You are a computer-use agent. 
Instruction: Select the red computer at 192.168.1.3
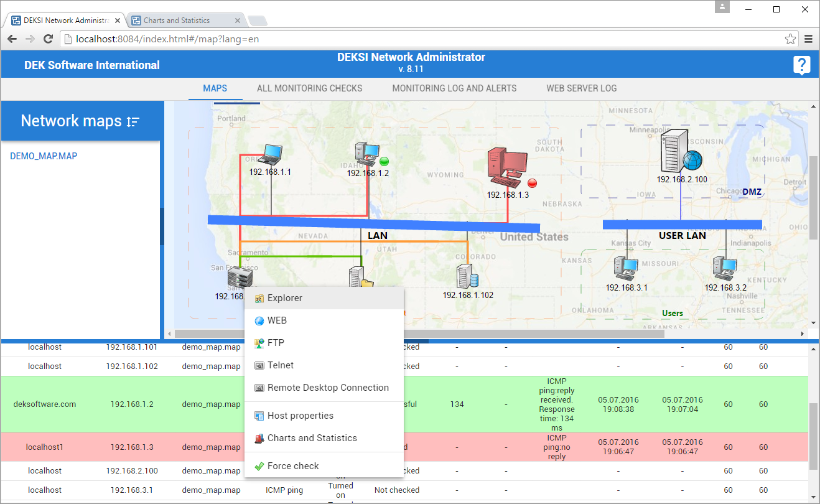click(x=507, y=168)
